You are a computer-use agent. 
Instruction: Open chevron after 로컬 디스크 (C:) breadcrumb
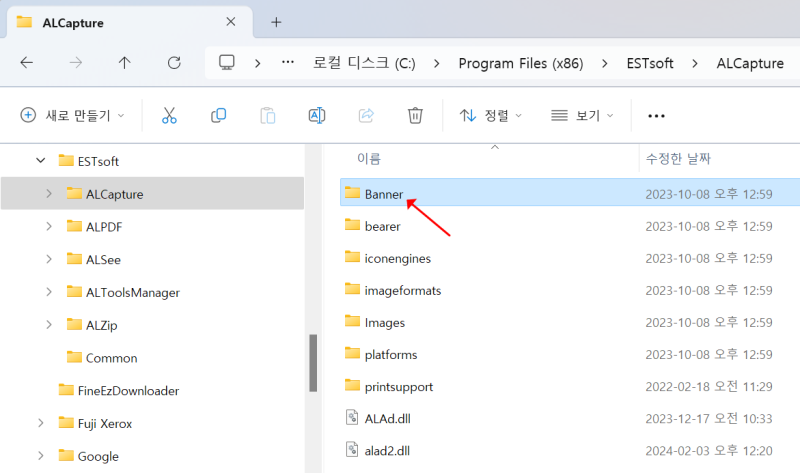[437, 63]
